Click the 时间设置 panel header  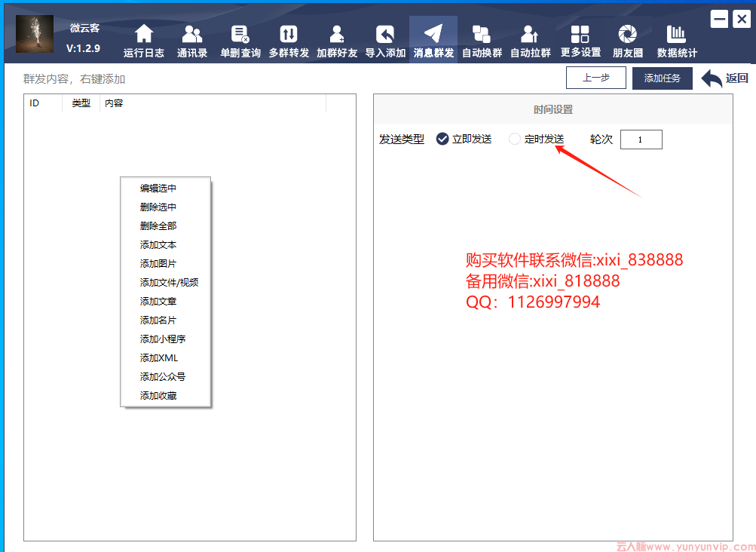[553, 109]
